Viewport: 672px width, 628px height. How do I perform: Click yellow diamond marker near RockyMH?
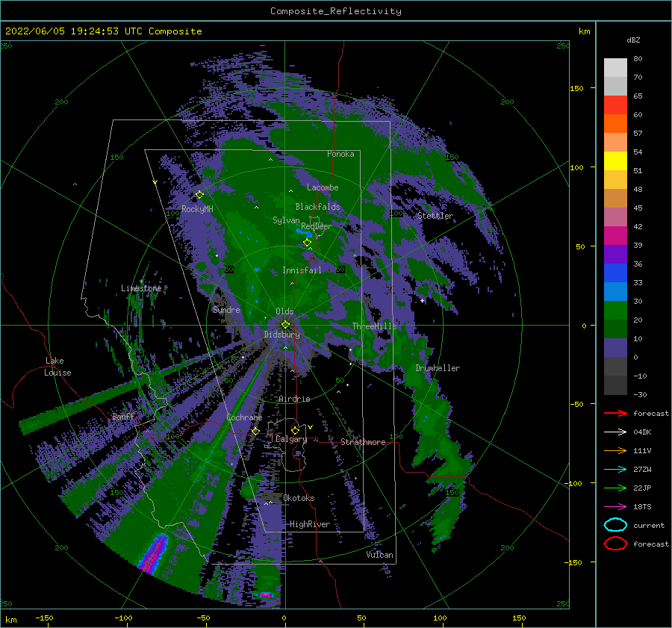(x=199, y=195)
